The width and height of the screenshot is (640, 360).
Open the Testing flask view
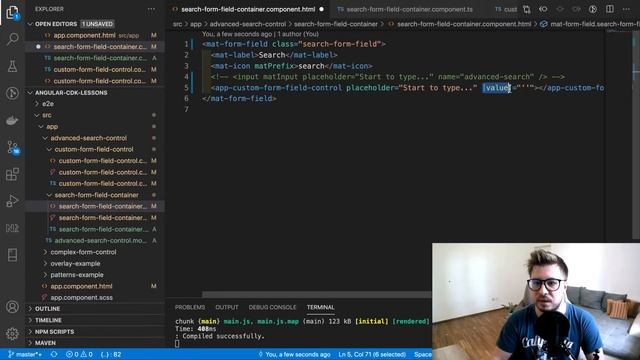coord(13,66)
